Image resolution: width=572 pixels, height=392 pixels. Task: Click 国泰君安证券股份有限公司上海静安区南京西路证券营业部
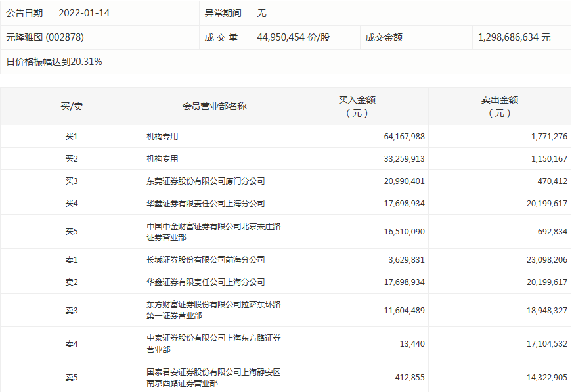214,378
